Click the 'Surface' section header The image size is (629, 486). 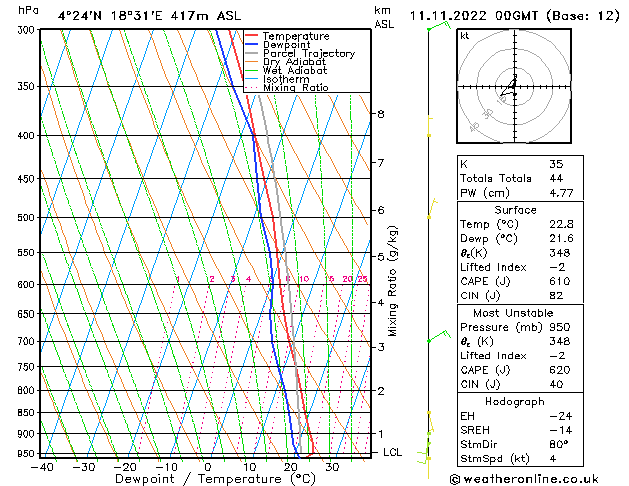[515, 210]
